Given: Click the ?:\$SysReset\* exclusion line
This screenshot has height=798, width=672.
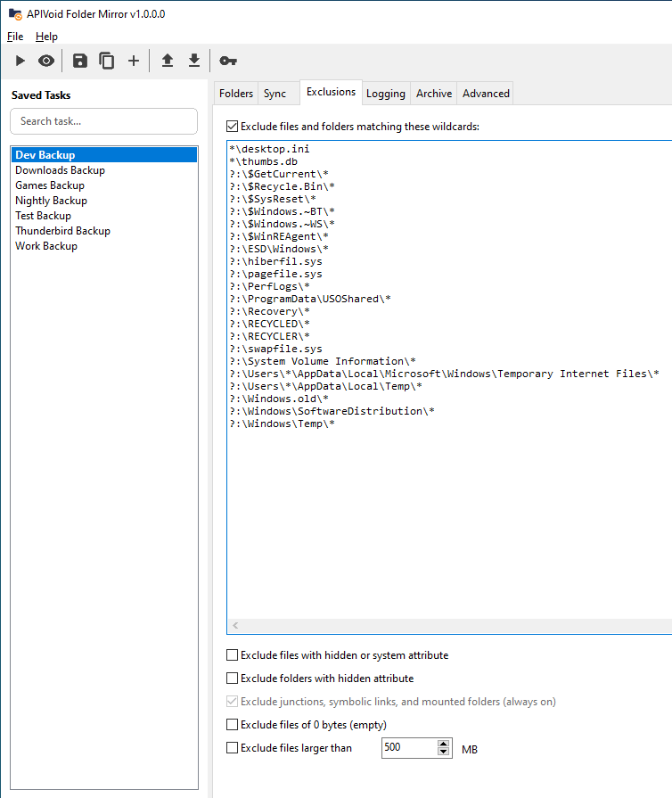Looking at the screenshot, I should coord(273,199).
